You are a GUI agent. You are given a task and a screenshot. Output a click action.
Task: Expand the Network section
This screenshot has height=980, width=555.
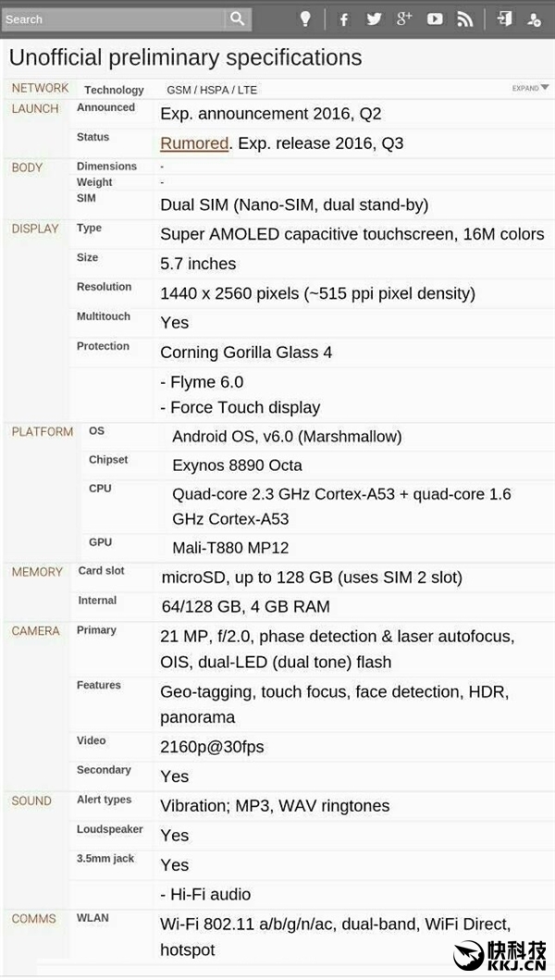click(x=530, y=88)
